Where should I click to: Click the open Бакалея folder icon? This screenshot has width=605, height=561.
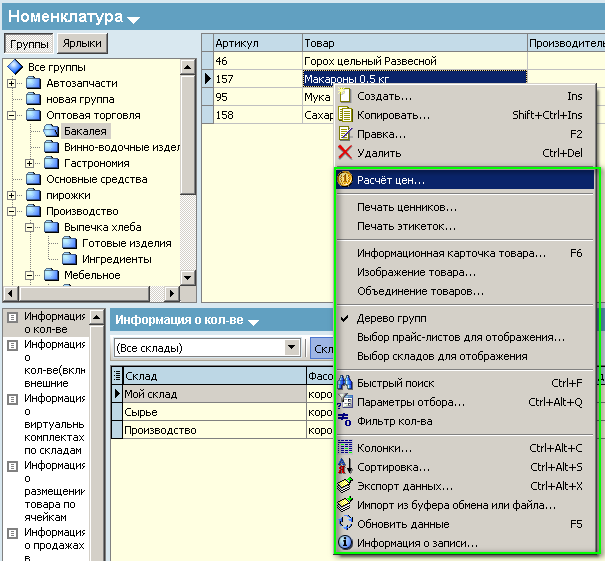(51, 131)
